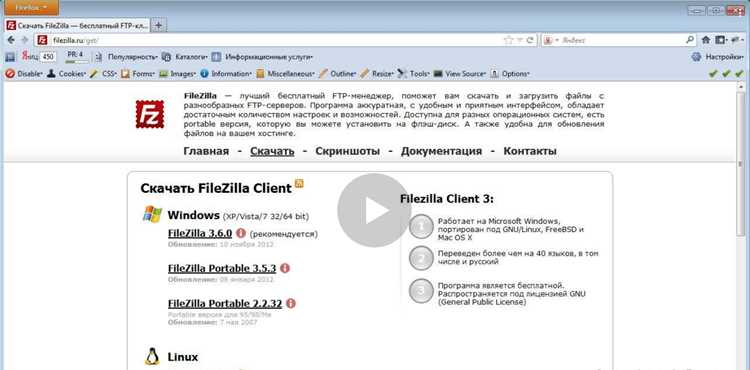Download FileZilla 3.6.0 via its link
Screen dimensions: 750x370
coord(200,233)
